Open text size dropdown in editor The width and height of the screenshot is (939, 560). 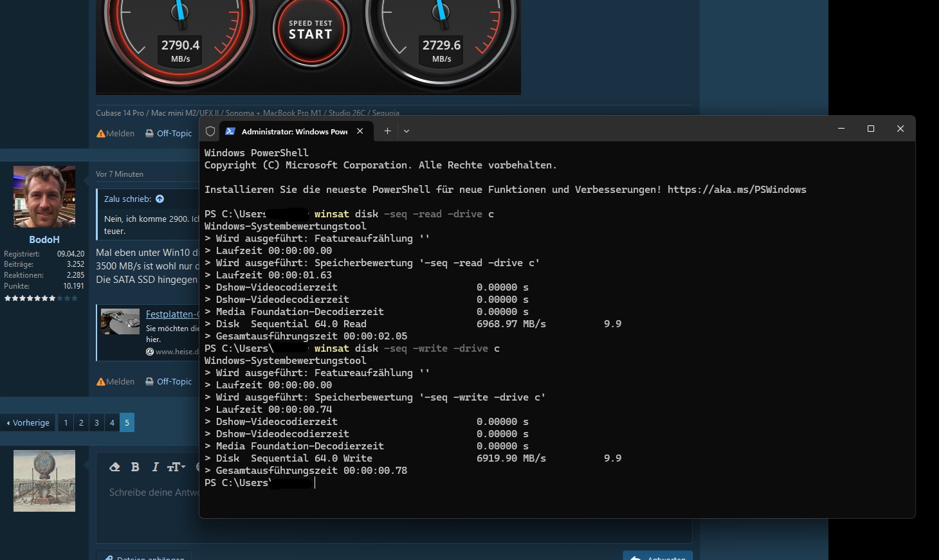coord(176,467)
